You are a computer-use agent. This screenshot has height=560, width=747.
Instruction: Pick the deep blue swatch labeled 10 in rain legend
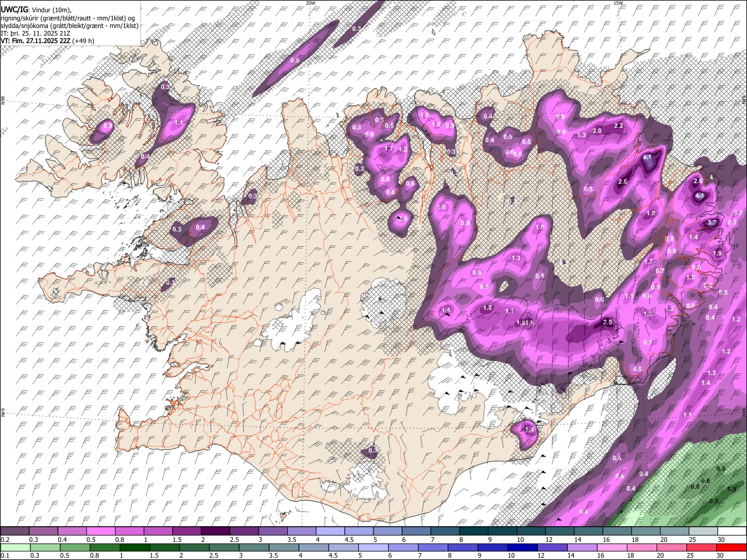522,547
